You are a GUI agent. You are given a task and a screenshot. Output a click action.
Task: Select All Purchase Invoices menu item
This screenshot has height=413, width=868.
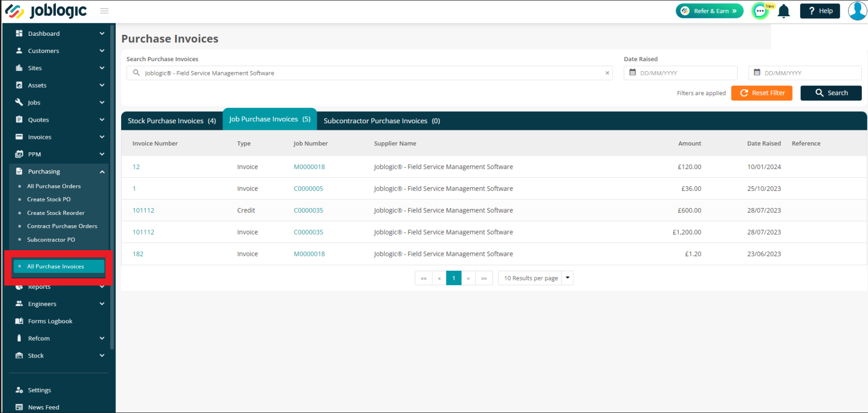point(59,266)
